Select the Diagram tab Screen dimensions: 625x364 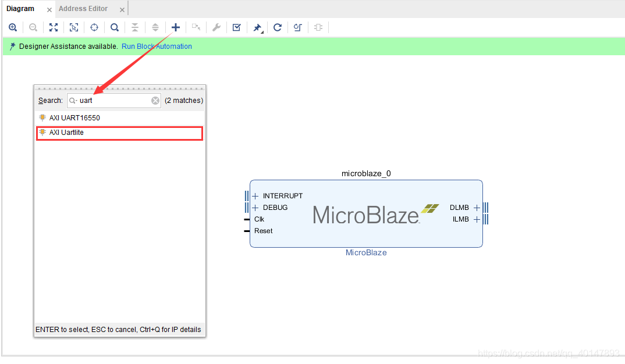coord(20,8)
